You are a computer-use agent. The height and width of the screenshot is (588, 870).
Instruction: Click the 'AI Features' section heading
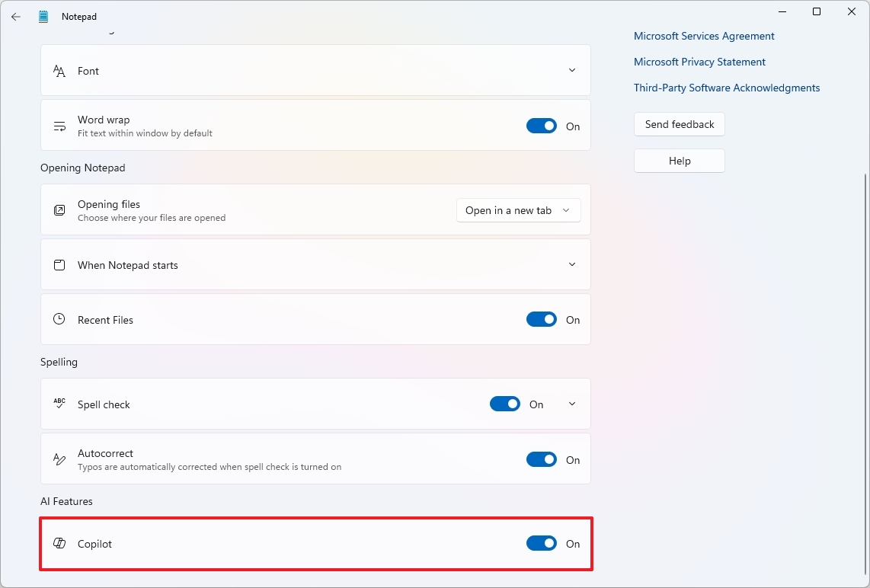tap(66, 501)
